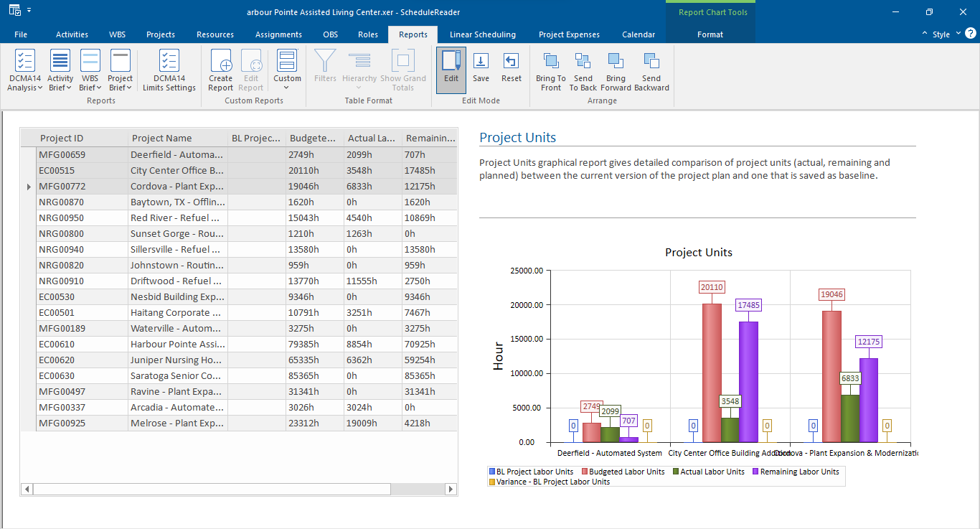Select the Cordova - Plant Exp project row
Viewport: 980px width, 529px height.
(x=176, y=186)
